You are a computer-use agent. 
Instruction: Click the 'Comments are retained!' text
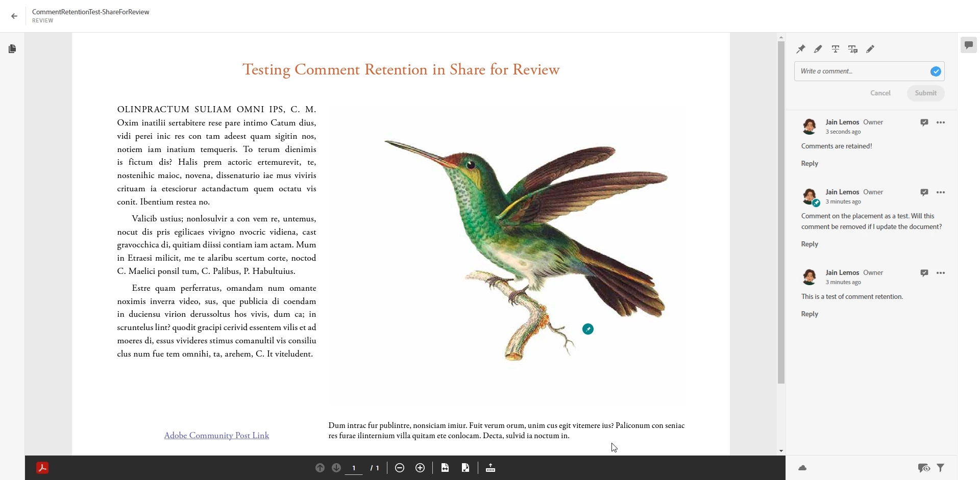(x=837, y=146)
